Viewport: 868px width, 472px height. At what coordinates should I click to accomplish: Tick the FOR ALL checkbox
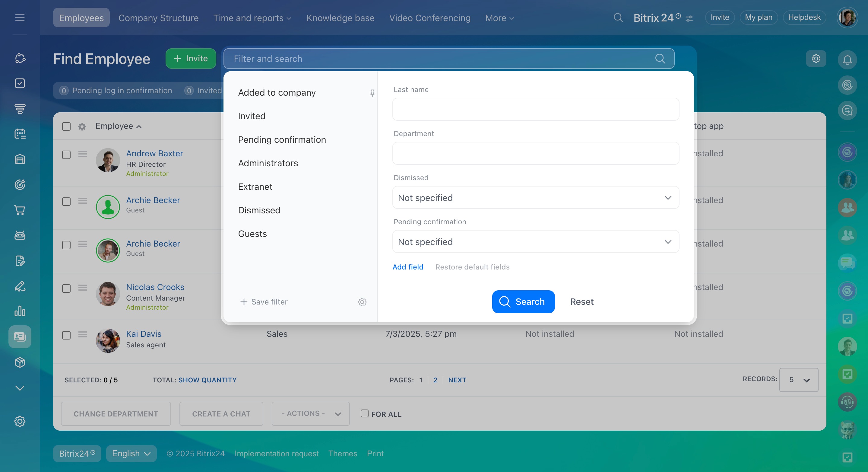(x=364, y=414)
